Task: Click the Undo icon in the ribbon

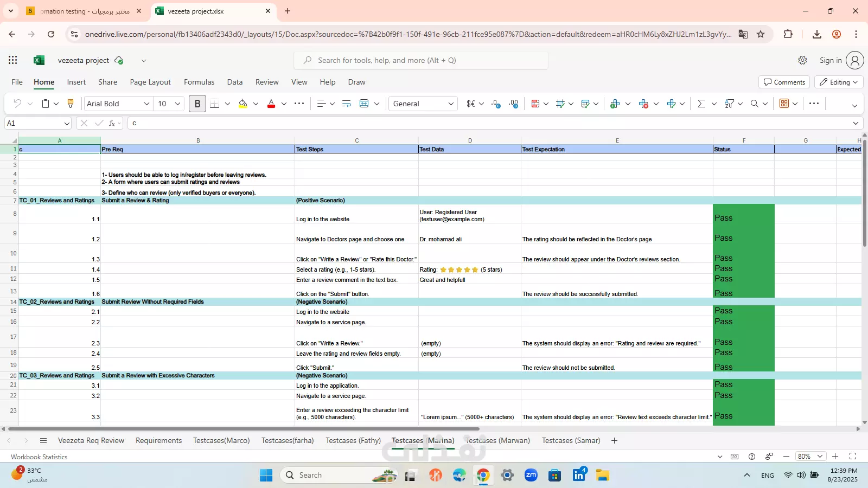Action: (17, 104)
